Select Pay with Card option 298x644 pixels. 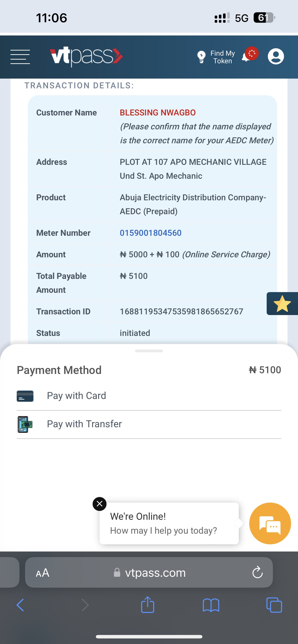click(x=77, y=396)
